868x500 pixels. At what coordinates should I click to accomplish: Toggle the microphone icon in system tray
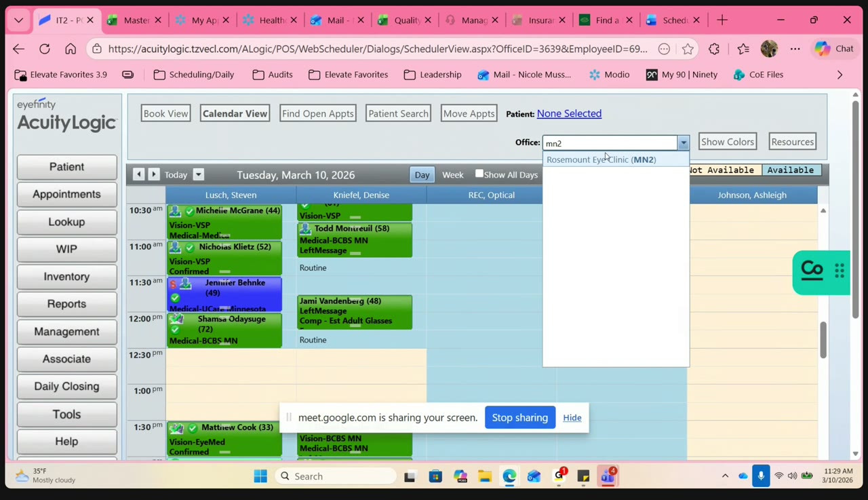[x=761, y=476]
